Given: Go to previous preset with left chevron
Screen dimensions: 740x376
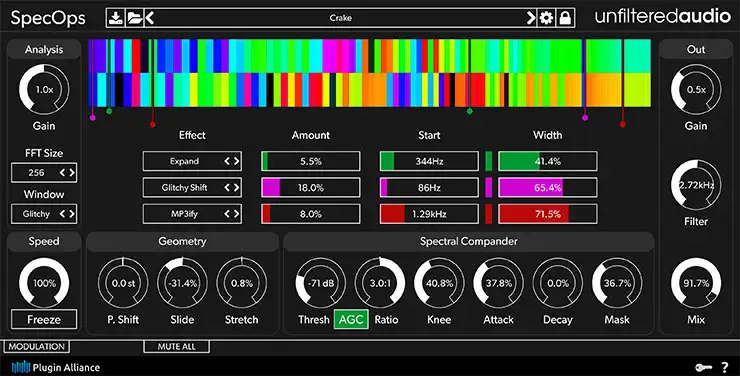Looking at the screenshot, I should tap(150, 18).
